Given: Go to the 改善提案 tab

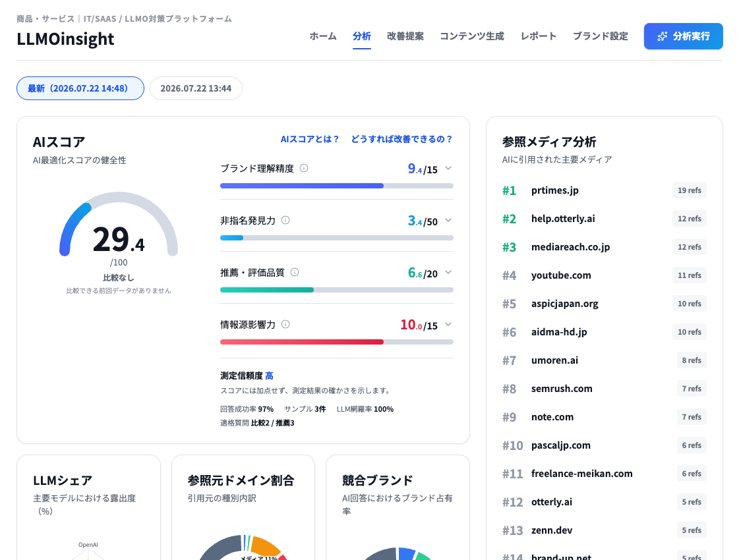Looking at the screenshot, I should [405, 36].
